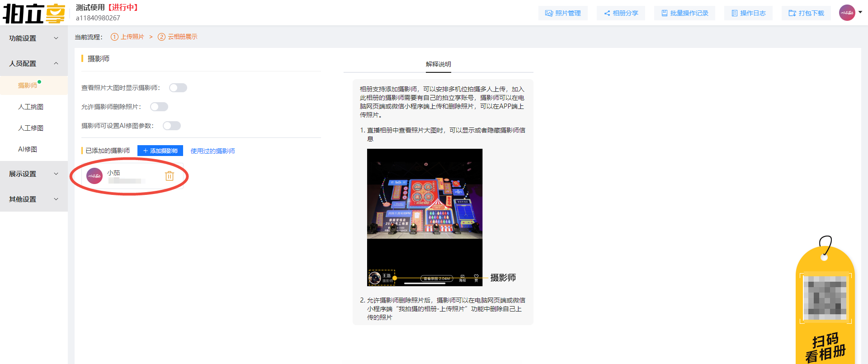Click 打包下载 download button
The height and width of the screenshot is (364, 868).
tap(806, 13)
